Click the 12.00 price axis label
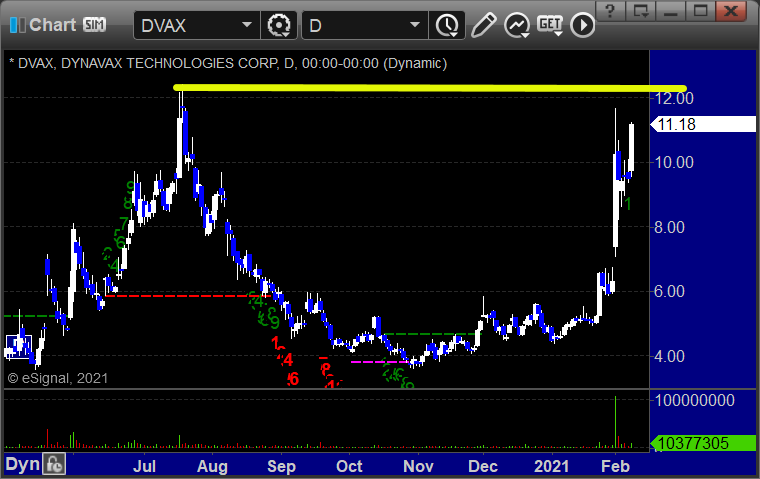The height and width of the screenshot is (479, 760). coord(674,98)
